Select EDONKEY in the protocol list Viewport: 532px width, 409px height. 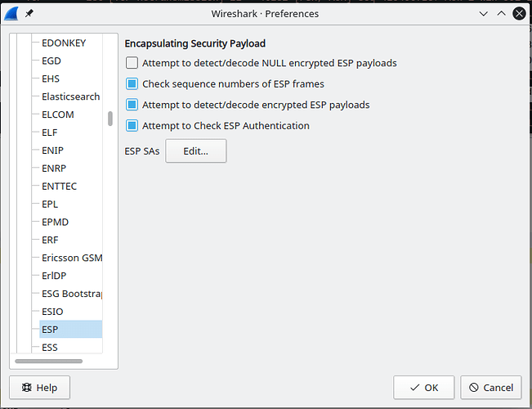tap(64, 43)
